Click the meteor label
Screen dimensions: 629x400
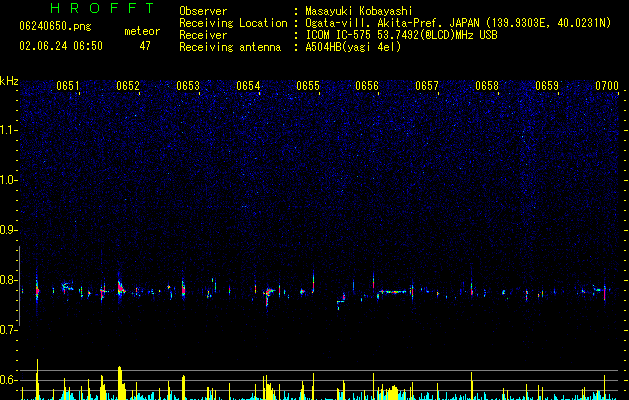point(142,31)
